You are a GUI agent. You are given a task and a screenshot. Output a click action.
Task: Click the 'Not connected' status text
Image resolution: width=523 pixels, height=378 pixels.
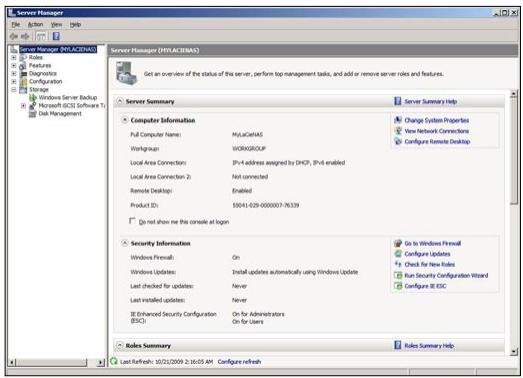pyautogui.click(x=250, y=177)
